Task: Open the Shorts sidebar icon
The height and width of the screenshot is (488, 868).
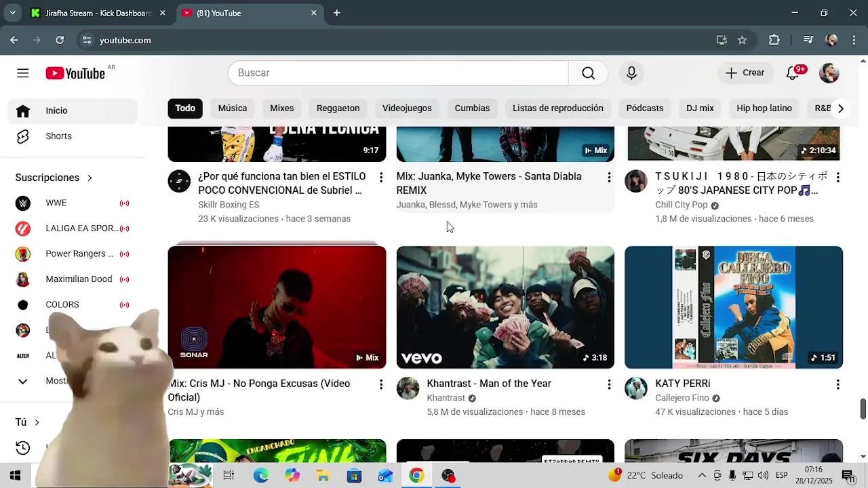Action: point(23,136)
